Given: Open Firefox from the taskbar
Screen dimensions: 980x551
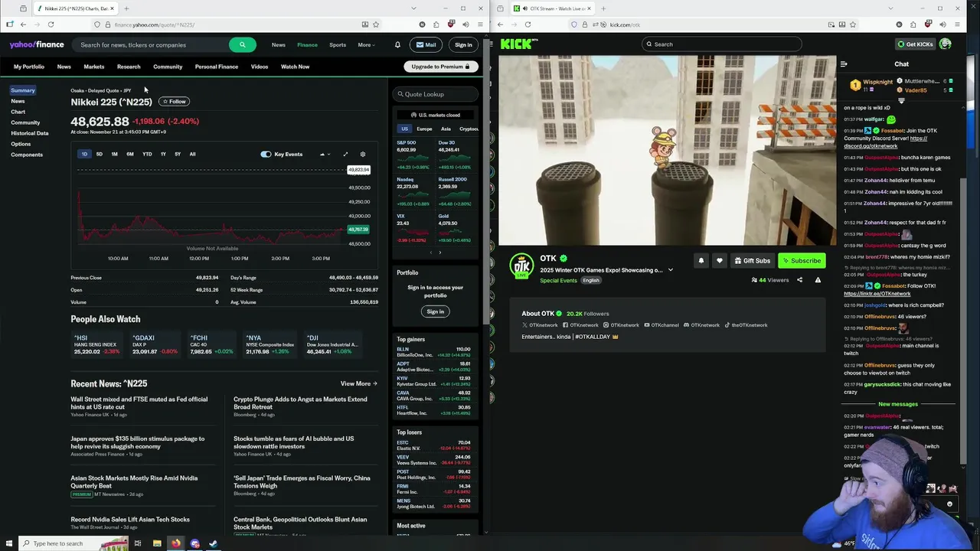Looking at the screenshot, I should point(175,543).
